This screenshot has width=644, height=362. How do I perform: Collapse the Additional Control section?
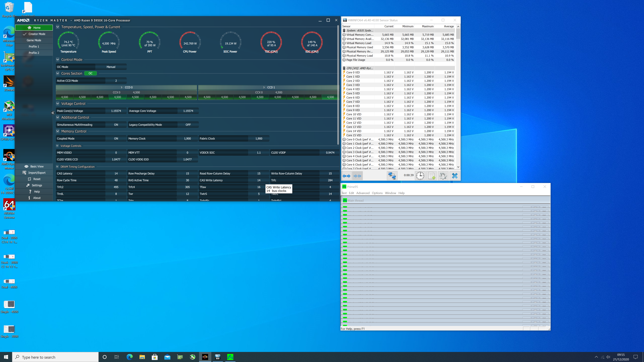click(x=58, y=117)
